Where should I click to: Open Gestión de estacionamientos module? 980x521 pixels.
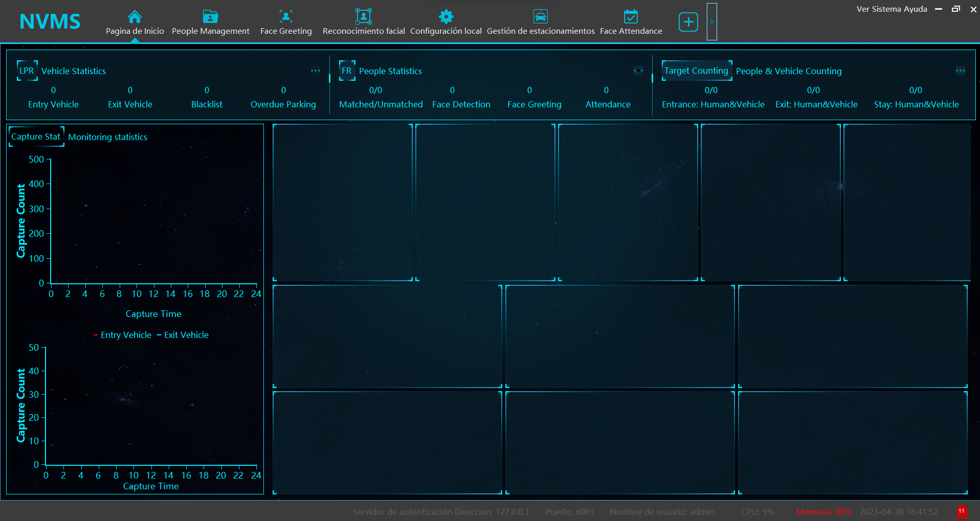[x=540, y=17]
